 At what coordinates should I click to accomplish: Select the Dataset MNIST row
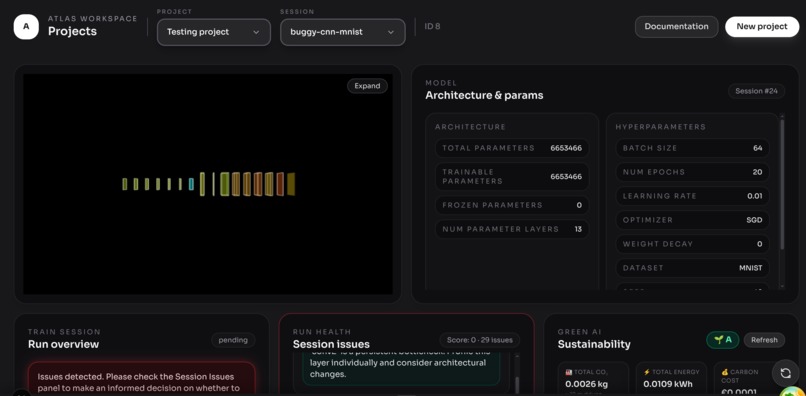point(692,268)
